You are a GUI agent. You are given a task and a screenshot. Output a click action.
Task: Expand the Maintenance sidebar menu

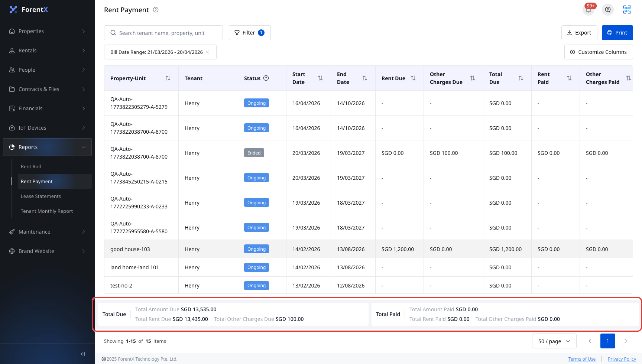tap(47, 232)
